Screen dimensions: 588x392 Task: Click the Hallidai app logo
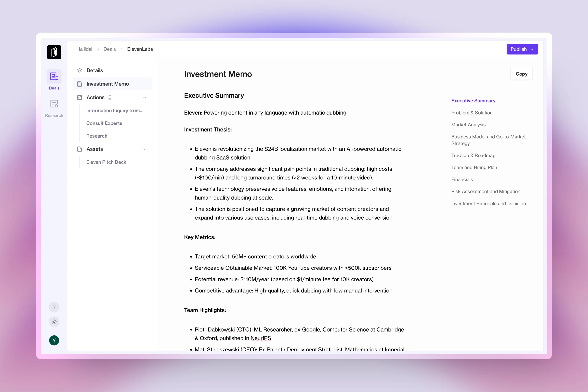click(x=54, y=52)
